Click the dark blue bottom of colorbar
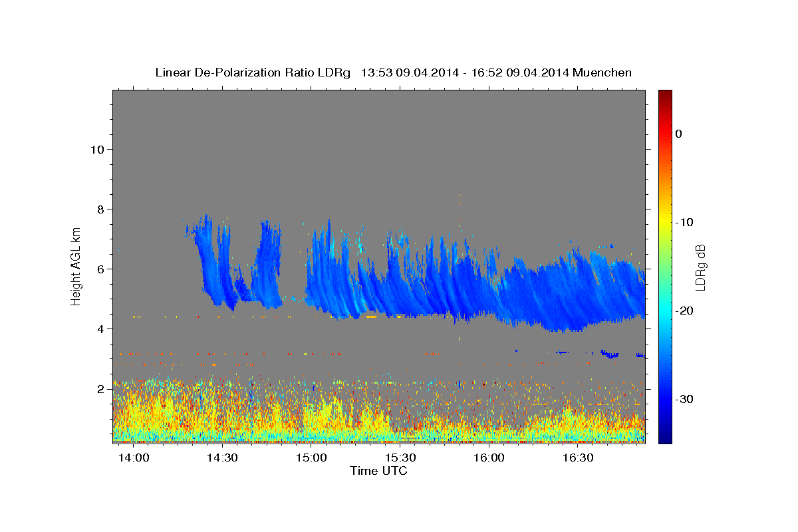 point(665,438)
